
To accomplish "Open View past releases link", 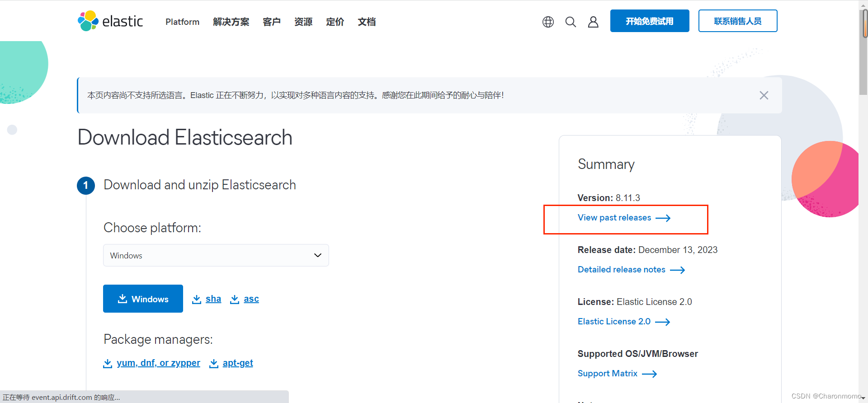I will pyautogui.click(x=614, y=218).
